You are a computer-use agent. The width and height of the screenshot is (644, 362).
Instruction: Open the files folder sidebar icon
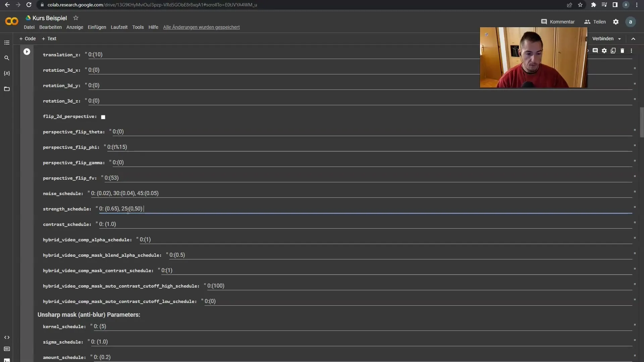point(7,89)
